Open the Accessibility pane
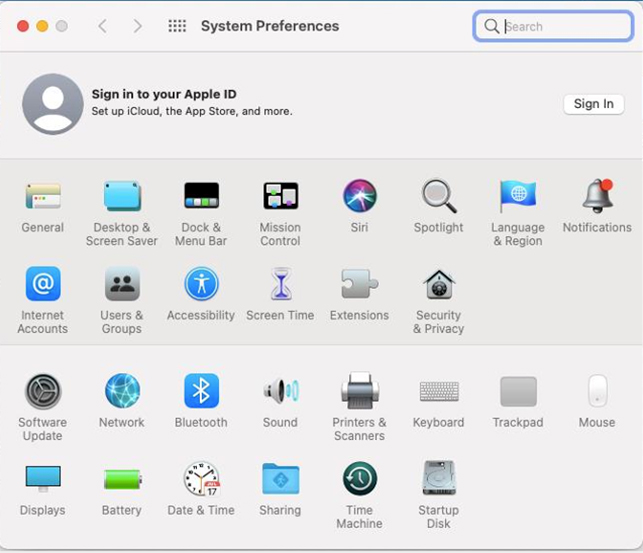 point(201,284)
